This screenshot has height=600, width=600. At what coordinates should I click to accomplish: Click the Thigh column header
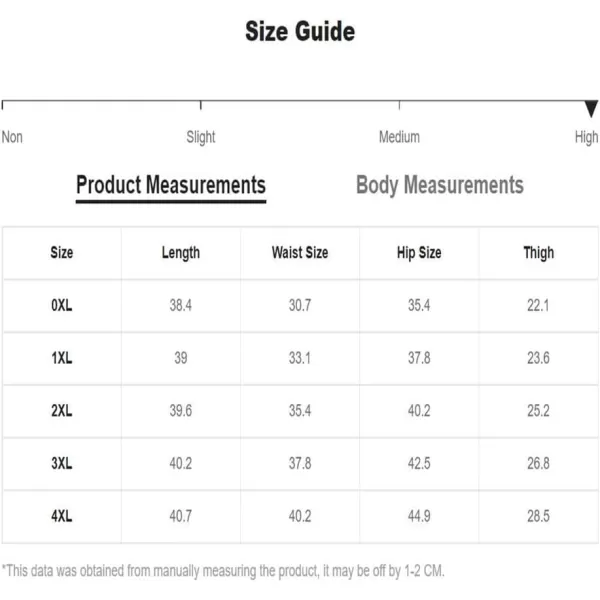[538, 253]
